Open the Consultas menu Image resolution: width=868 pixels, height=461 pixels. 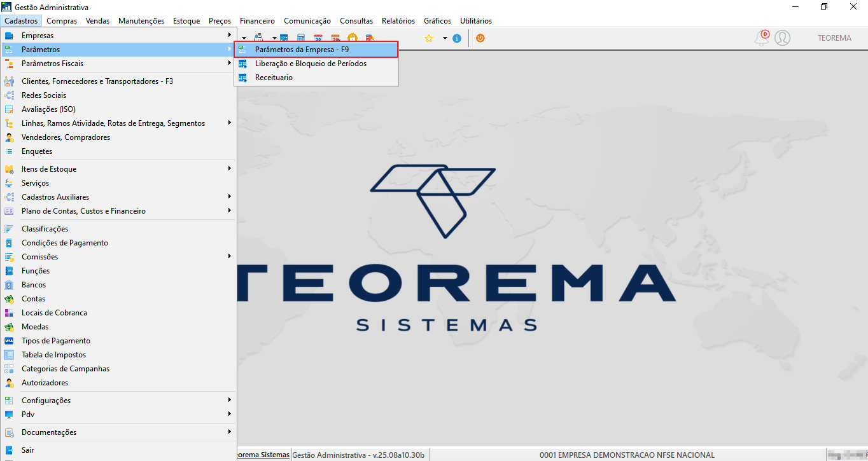pos(356,21)
